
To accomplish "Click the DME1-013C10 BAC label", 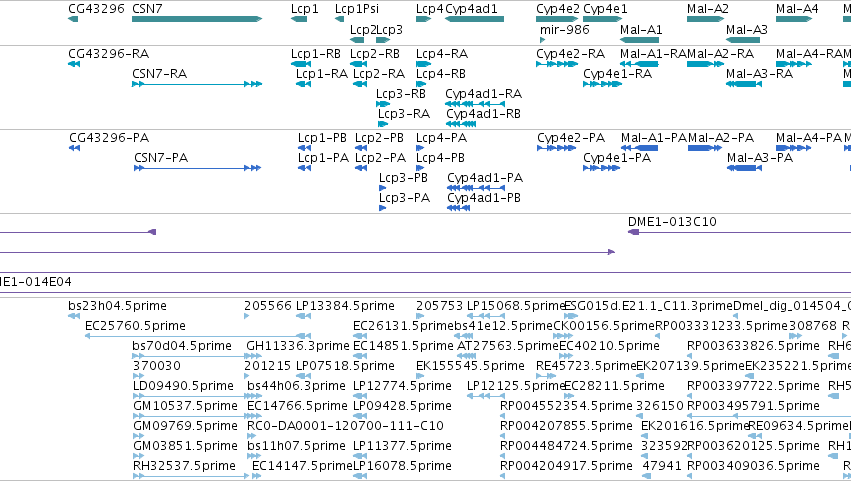I will (672, 221).
